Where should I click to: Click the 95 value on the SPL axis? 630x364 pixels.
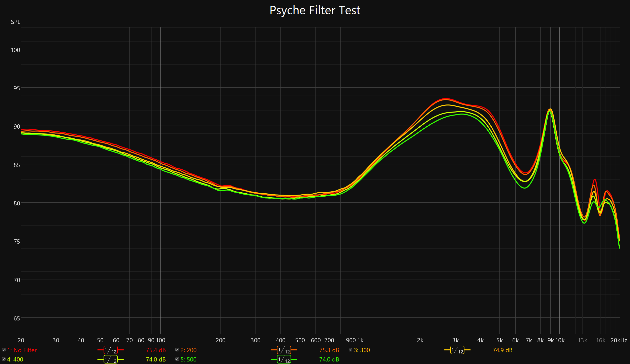pyautogui.click(x=17, y=88)
